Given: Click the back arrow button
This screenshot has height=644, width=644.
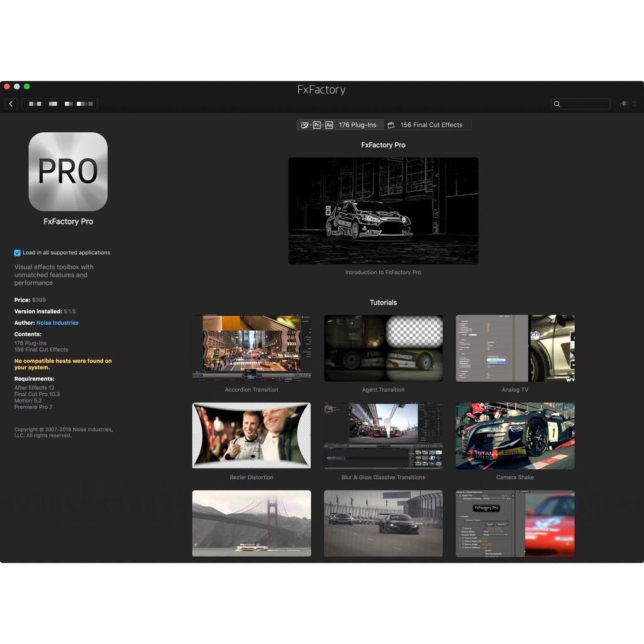Looking at the screenshot, I should tap(11, 104).
